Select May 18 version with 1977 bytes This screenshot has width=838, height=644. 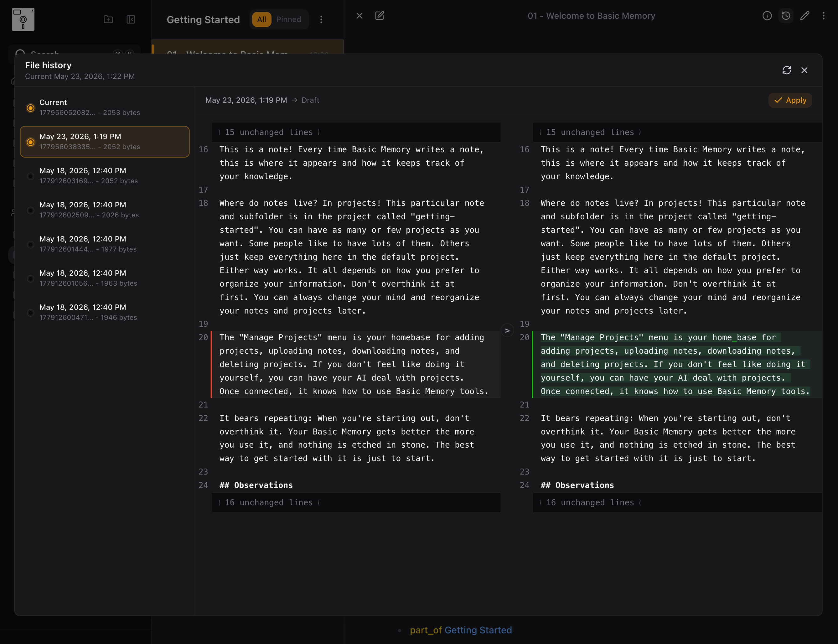105,244
